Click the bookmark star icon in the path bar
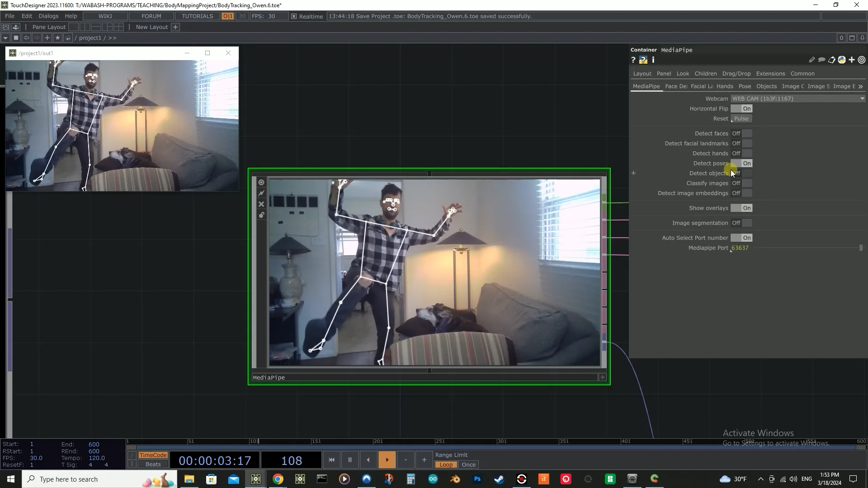The height and width of the screenshot is (488, 868). tap(57, 38)
